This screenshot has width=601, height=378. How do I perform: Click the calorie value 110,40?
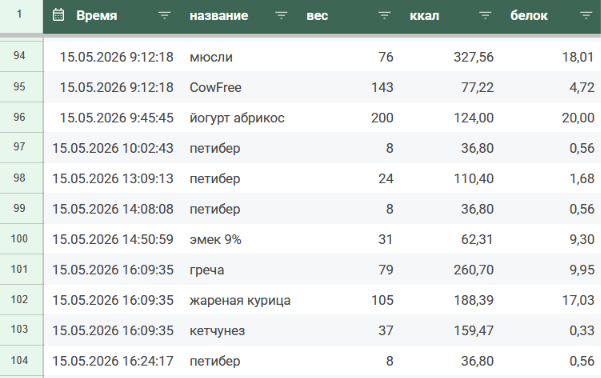(x=474, y=178)
